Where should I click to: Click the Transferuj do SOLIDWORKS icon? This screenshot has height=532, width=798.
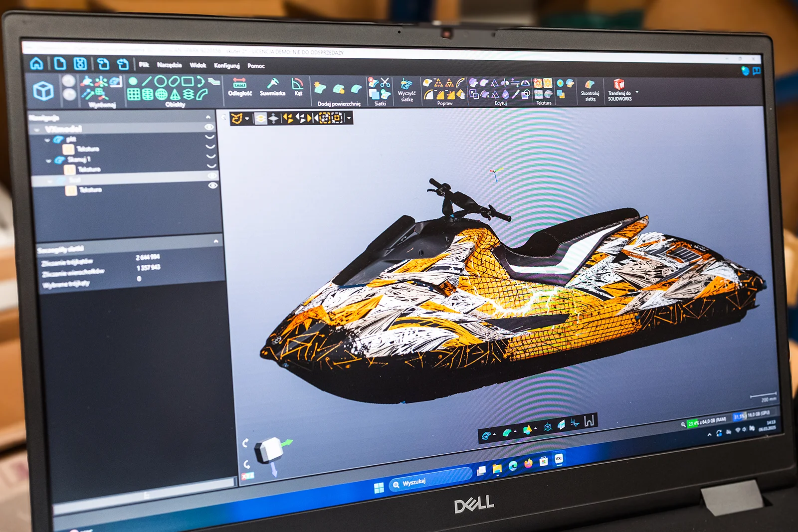point(619,85)
